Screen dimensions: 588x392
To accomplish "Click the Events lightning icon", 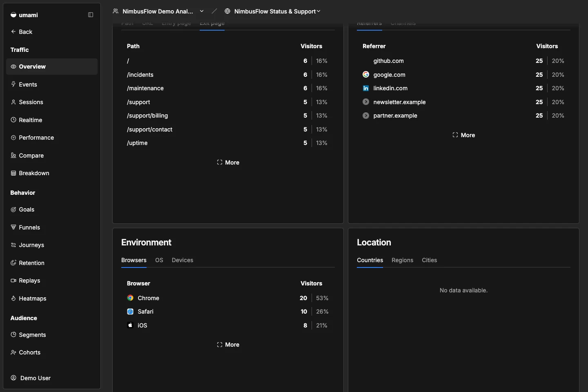I will pos(13,84).
